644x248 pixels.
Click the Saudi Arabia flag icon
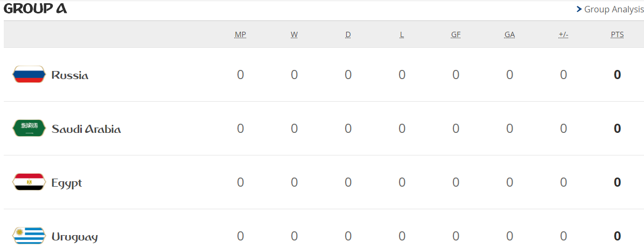coord(29,128)
